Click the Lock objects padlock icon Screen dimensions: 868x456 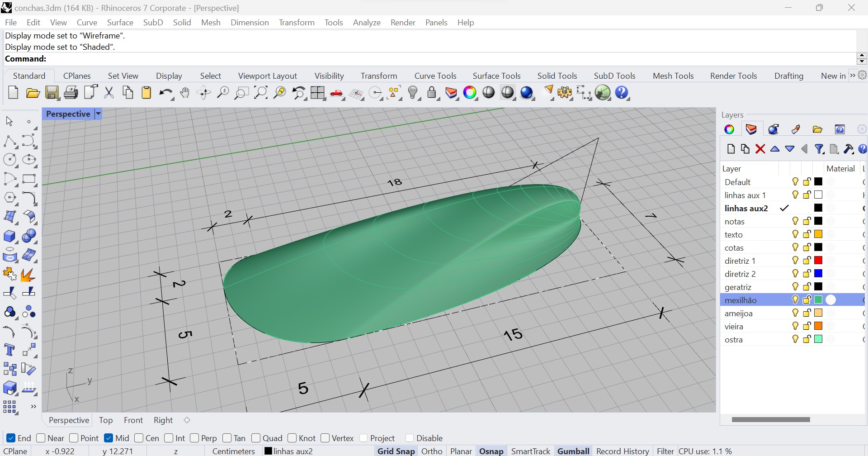(432, 93)
